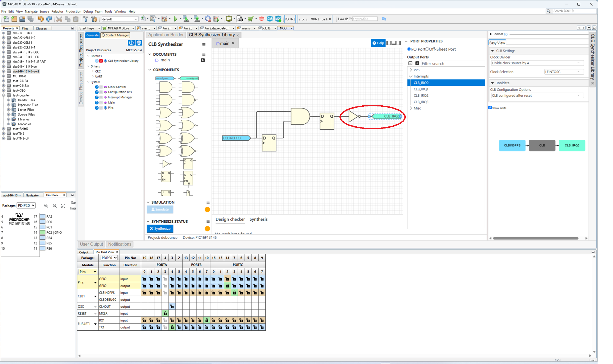Image resolution: width=613 pixels, height=364 pixels.
Task: Click the New File toolbar icon
Action: [6, 19]
